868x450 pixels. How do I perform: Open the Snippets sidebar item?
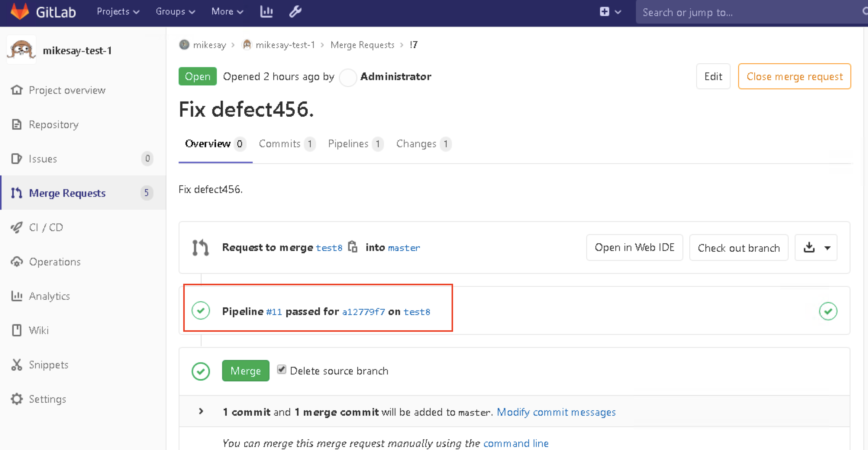tap(48, 365)
